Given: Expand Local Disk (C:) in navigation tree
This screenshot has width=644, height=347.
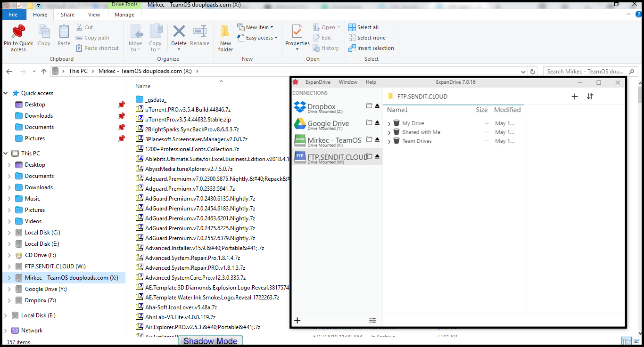Looking at the screenshot, I should (x=9, y=233).
